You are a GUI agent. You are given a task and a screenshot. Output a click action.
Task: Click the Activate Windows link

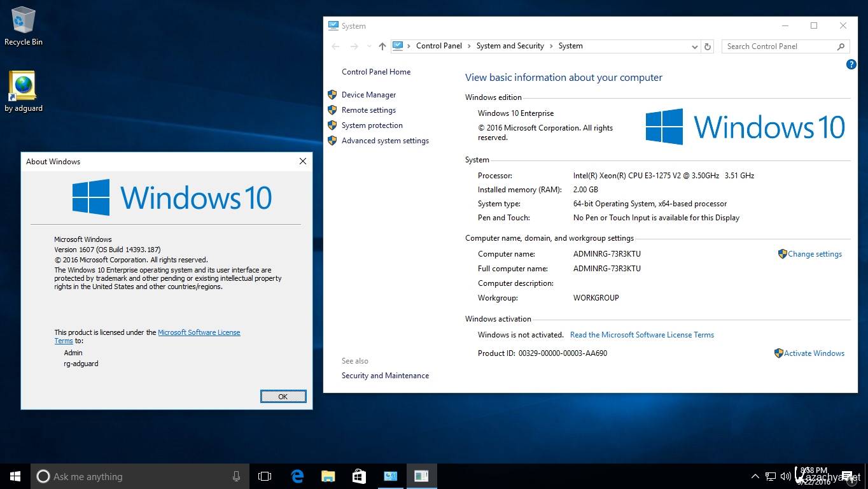click(813, 353)
